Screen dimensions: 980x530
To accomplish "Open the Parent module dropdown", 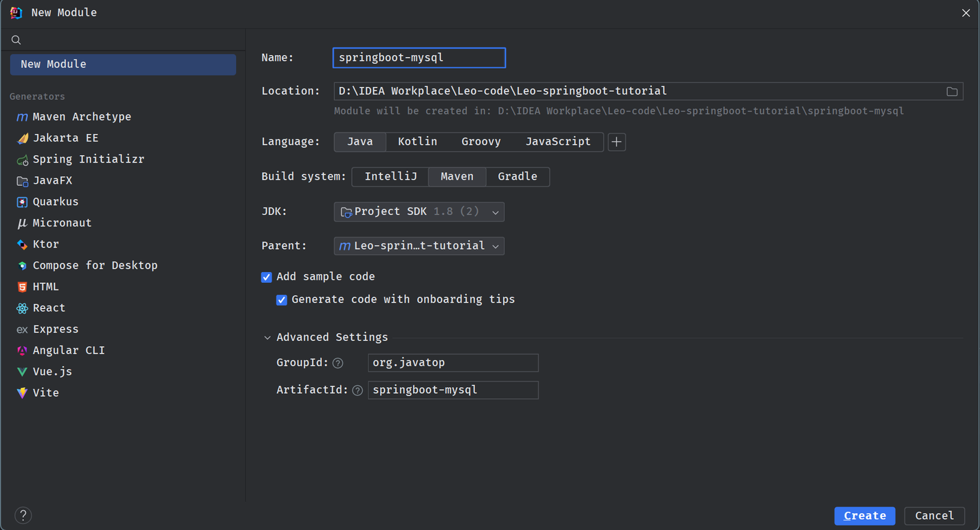I will click(x=419, y=246).
